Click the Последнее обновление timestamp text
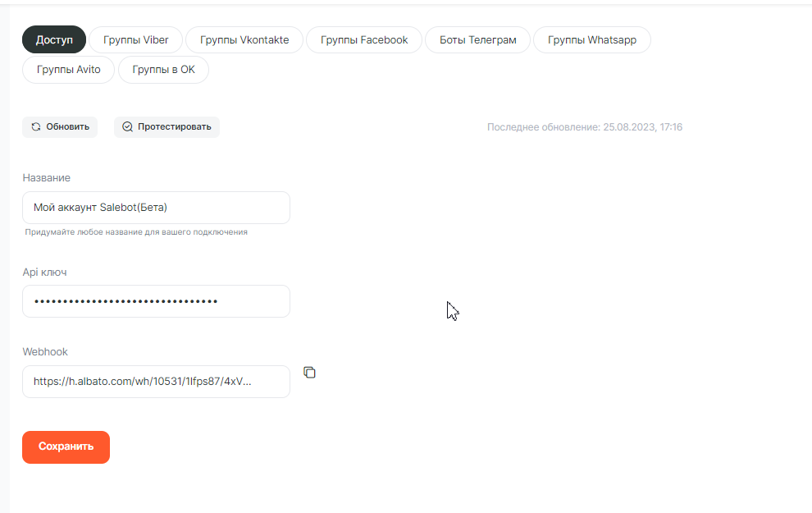Viewport: 812px width, 513px height. pyautogui.click(x=584, y=127)
